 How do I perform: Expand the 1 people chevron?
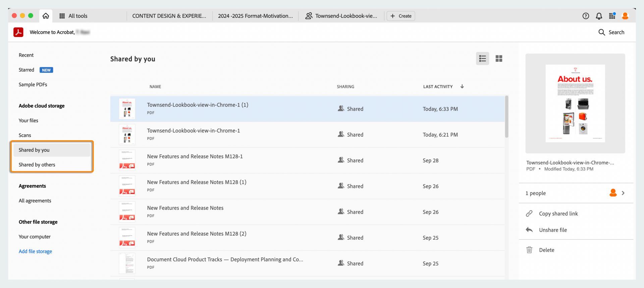pyautogui.click(x=623, y=193)
